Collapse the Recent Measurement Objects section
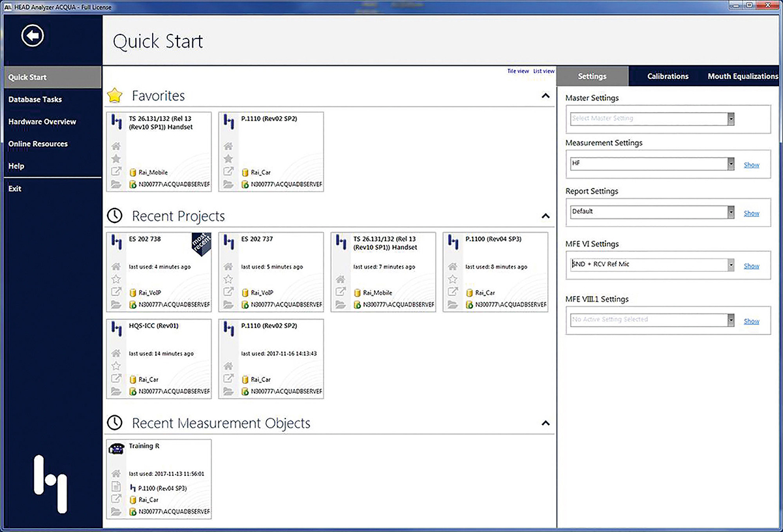 point(545,423)
